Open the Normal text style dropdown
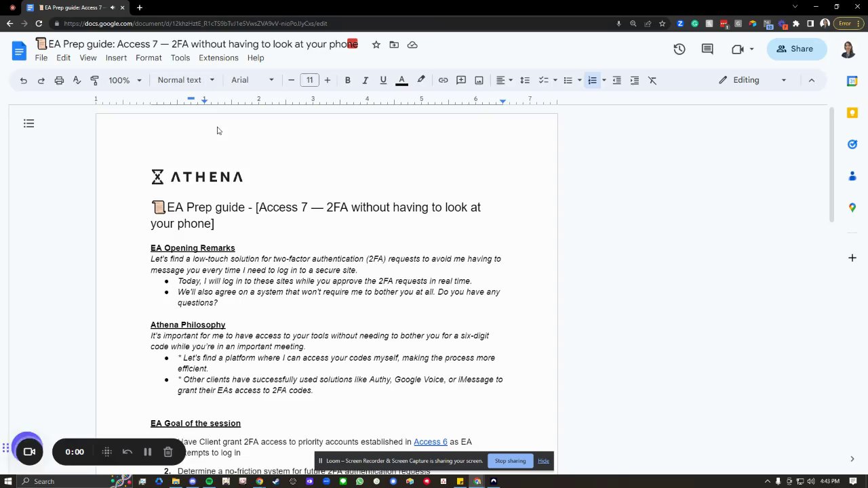The image size is (868, 488). 186,80
